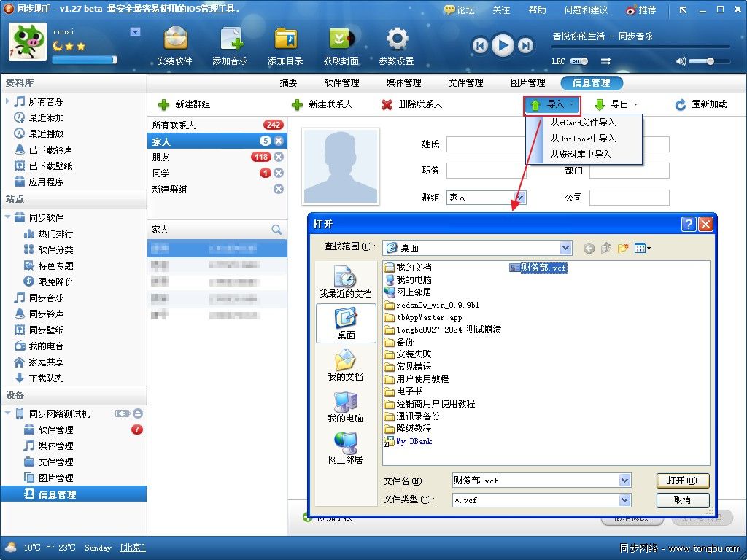747x560 pixels.
Task: Click the 北京 city link in status bar
Action: (x=132, y=548)
